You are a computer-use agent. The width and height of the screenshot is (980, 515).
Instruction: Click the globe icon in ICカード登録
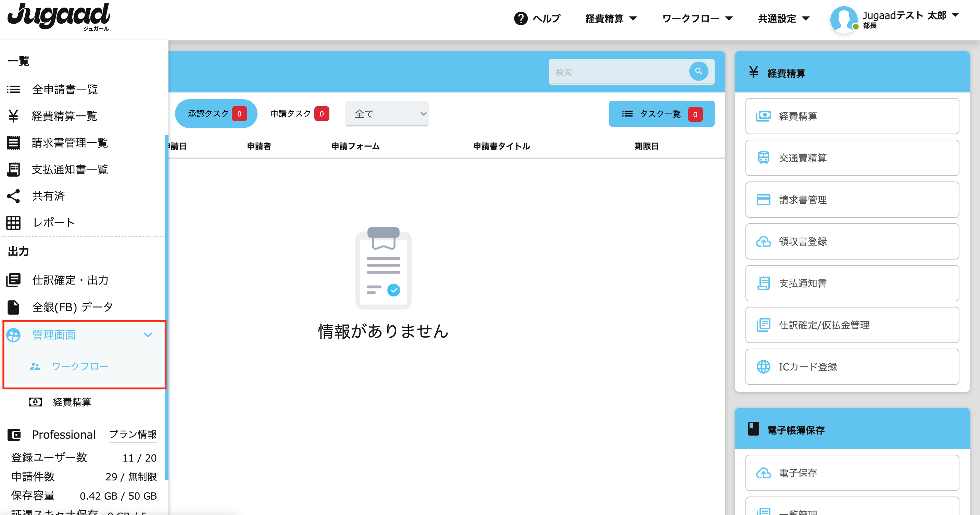click(x=763, y=367)
